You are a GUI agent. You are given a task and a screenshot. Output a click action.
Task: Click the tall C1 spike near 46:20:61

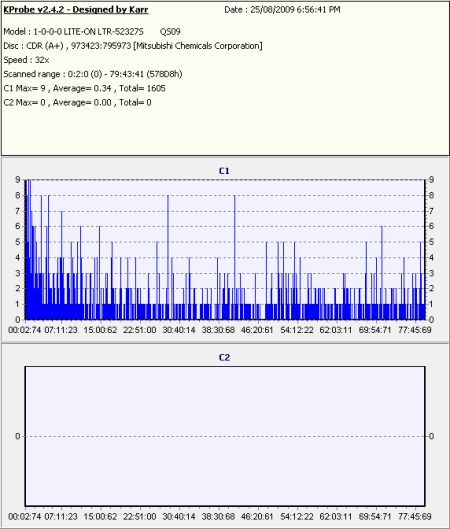point(234,256)
